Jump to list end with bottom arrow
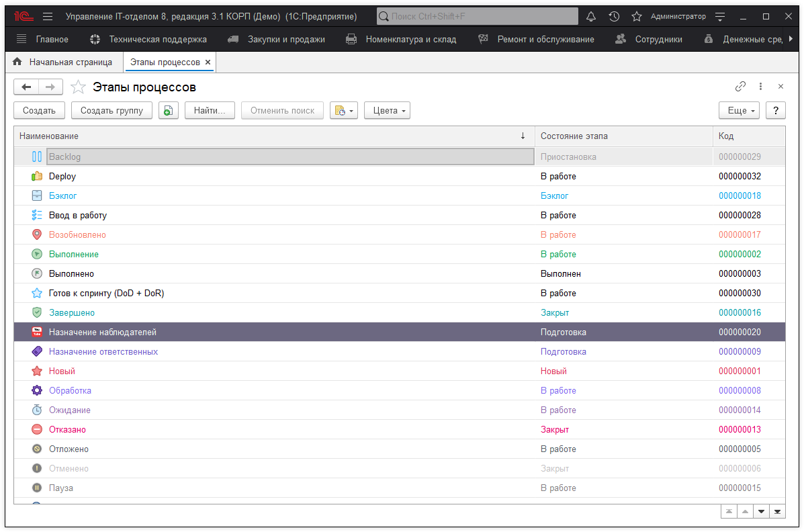The width and height of the screenshot is (804, 532). click(777, 512)
